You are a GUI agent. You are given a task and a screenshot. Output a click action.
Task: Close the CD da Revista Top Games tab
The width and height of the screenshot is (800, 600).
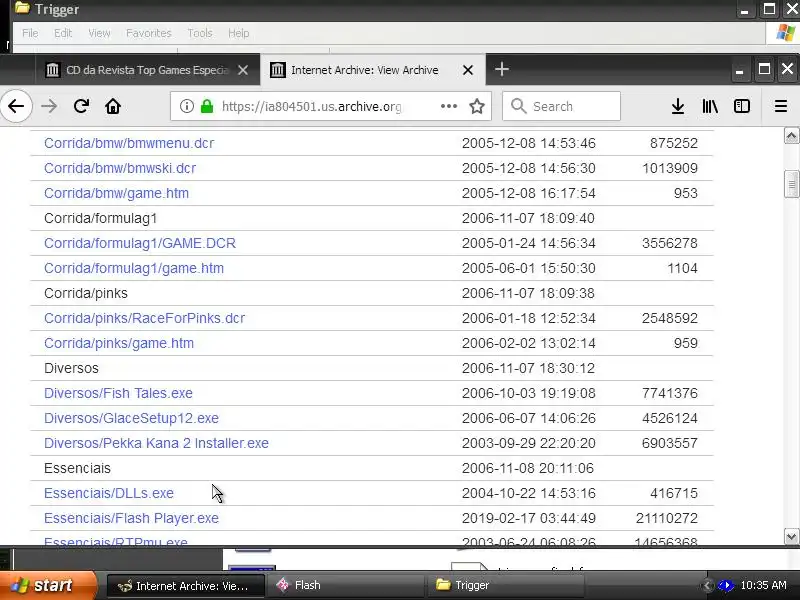(x=243, y=70)
